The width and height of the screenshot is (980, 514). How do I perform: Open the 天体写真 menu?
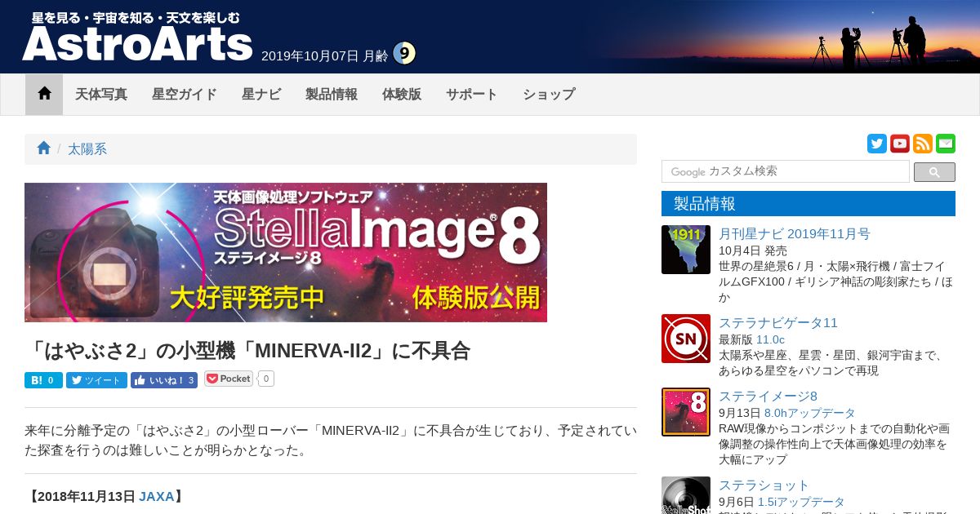[101, 94]
